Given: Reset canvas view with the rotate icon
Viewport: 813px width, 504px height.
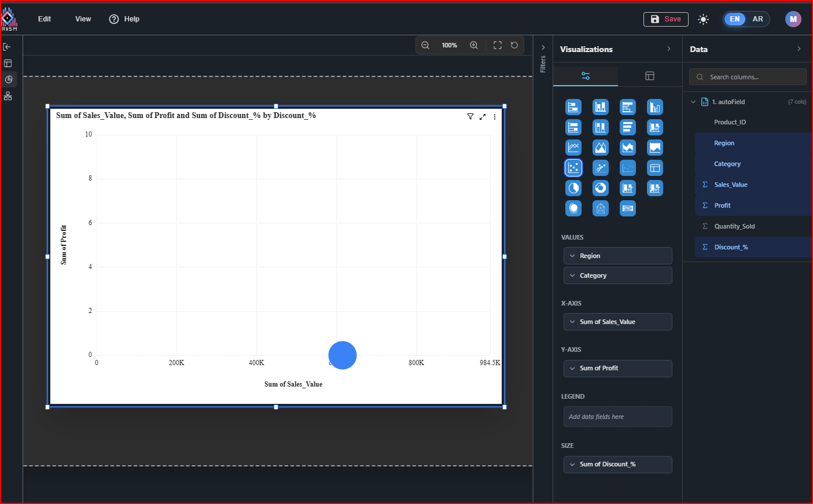Looking at the screenshot, I should point(514,45).
